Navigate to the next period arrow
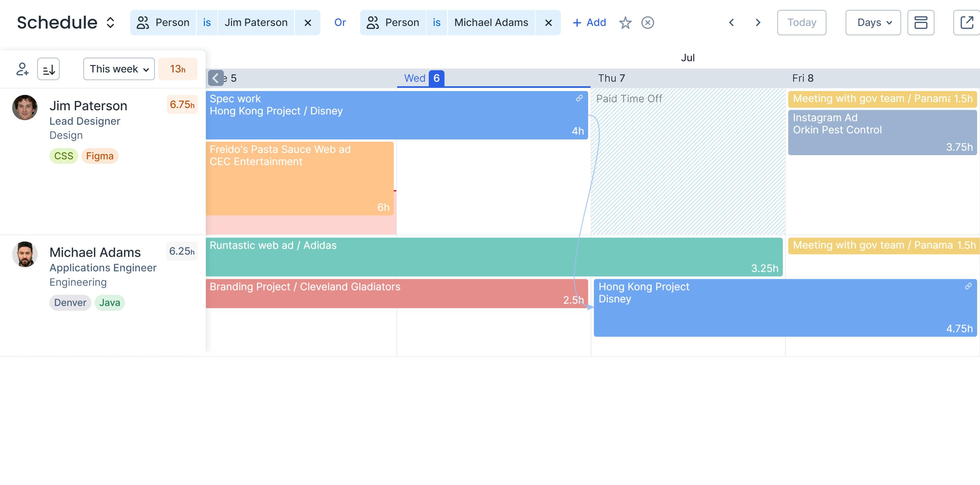980x485 pixels. click(x=757, y=22)
